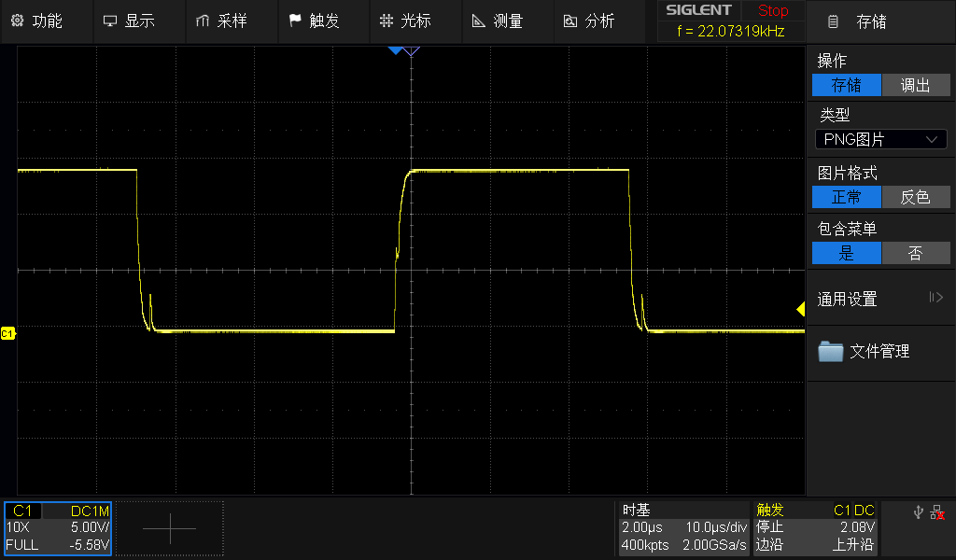Click the C1 DC trigger source label
The width and height of the screenshot is (956, 560).
tap(853, 511)
